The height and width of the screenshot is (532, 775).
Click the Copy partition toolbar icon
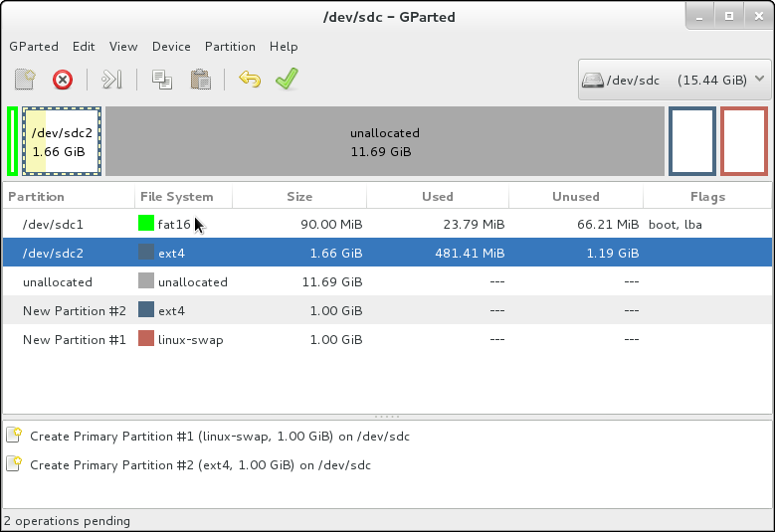tap(161, 80)
